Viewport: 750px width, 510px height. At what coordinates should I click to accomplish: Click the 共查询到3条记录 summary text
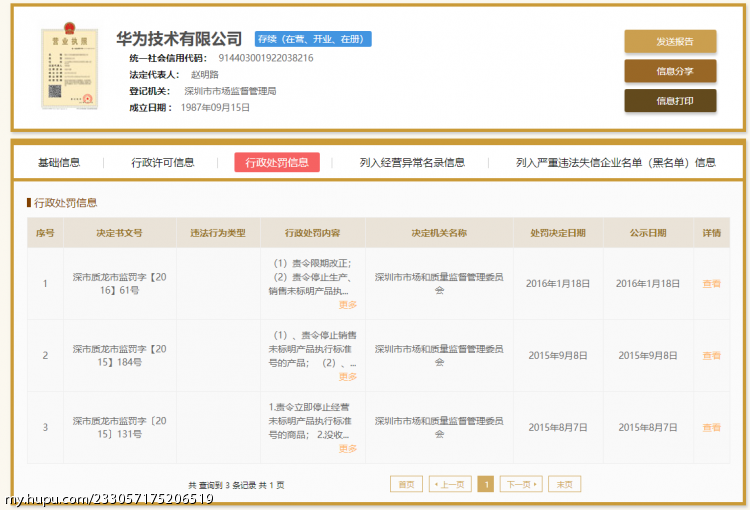click(x=236, y=485)
